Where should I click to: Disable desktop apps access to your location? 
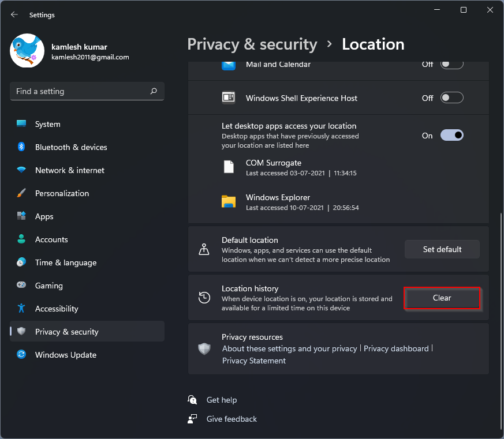point(452,135)
